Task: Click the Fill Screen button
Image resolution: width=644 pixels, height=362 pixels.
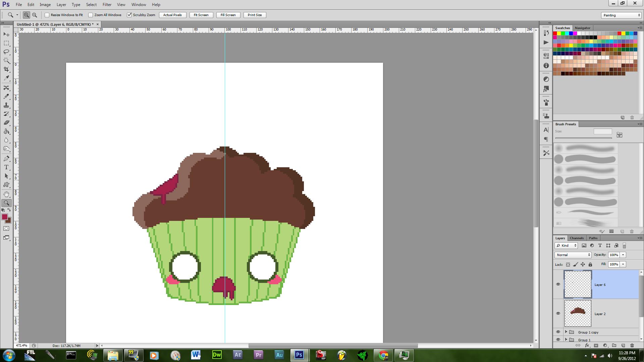Action: click(x=228, y=15)
